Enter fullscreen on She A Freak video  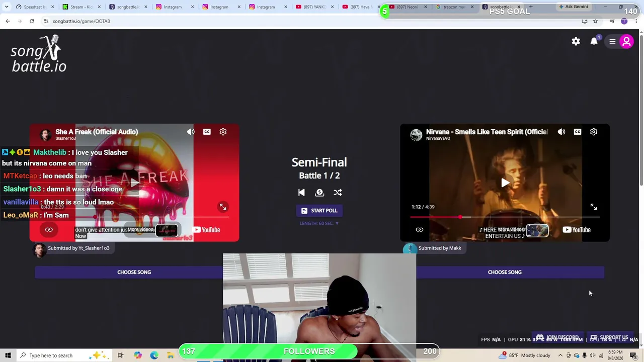tap(223, 207)
